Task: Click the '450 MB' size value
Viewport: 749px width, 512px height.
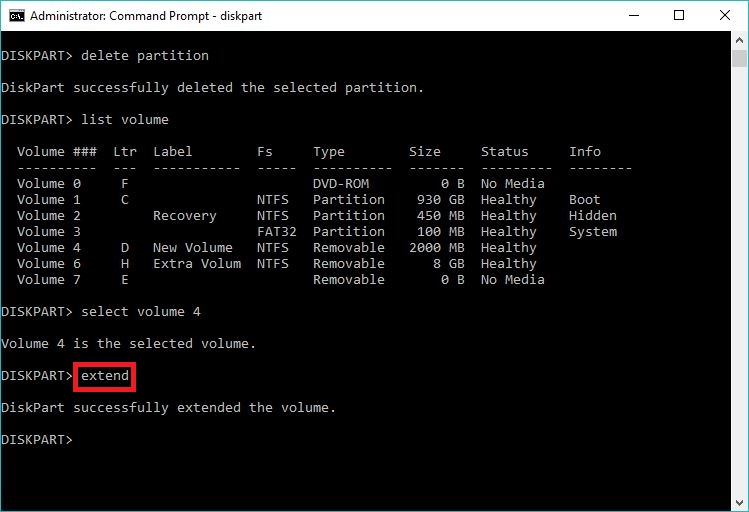Action: [x=440, y=216]
